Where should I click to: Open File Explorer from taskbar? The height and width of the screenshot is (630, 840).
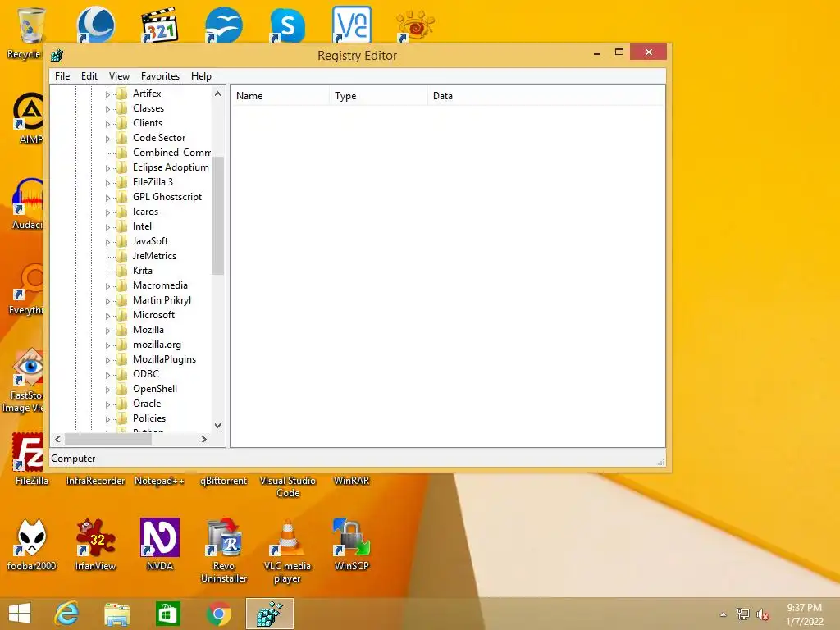point(116,614)
